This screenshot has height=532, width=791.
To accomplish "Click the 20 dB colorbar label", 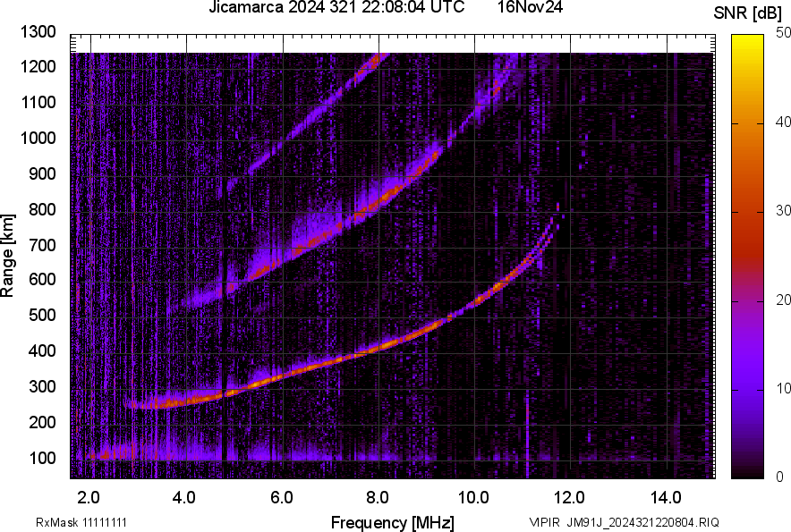I will tap(783, 300).
